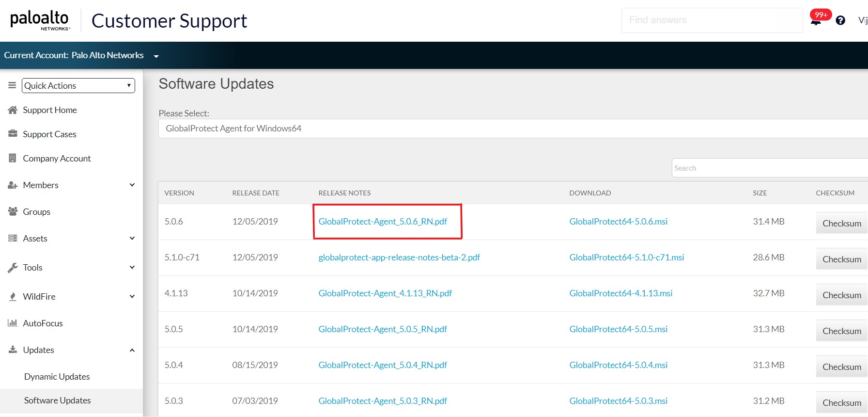Expand the Members submenu chevron
This screenshot has height=417, width=868.
132,185
